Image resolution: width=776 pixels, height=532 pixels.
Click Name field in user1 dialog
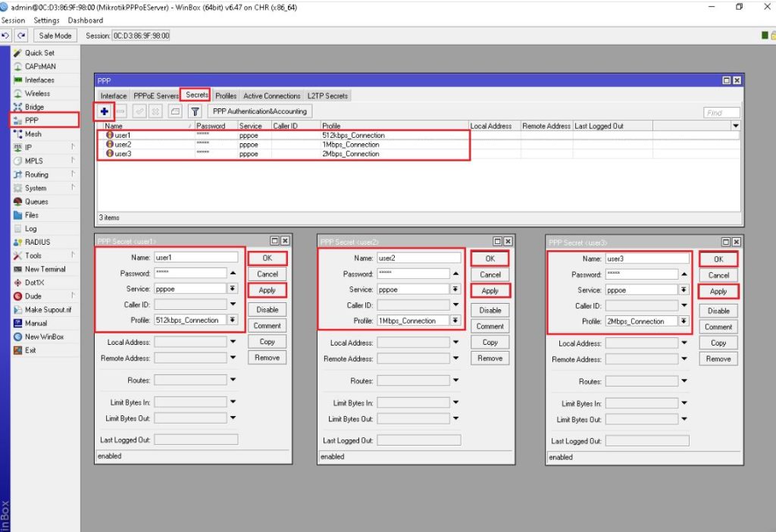(196, 258)
